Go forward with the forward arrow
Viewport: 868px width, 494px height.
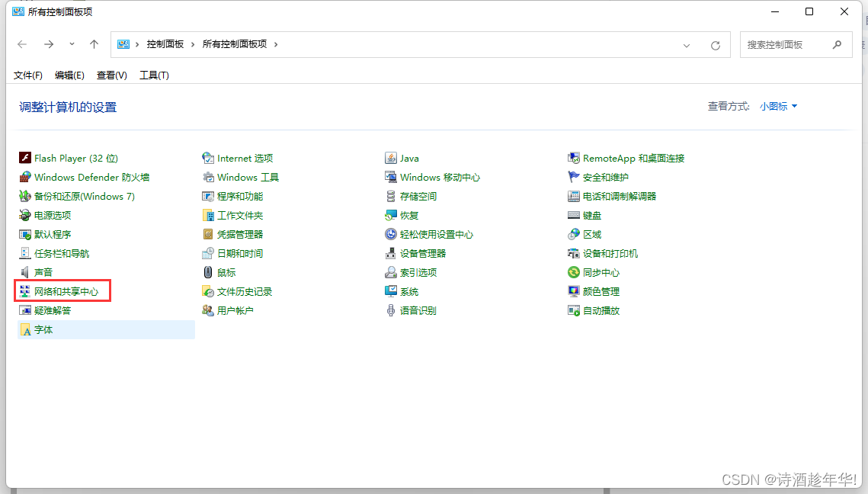(49, 44)
